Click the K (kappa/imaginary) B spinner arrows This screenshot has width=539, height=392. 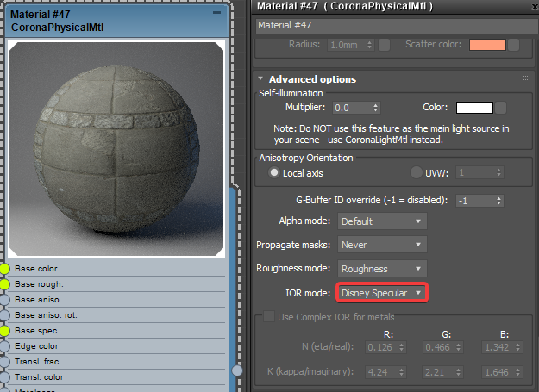pos(517,372)
